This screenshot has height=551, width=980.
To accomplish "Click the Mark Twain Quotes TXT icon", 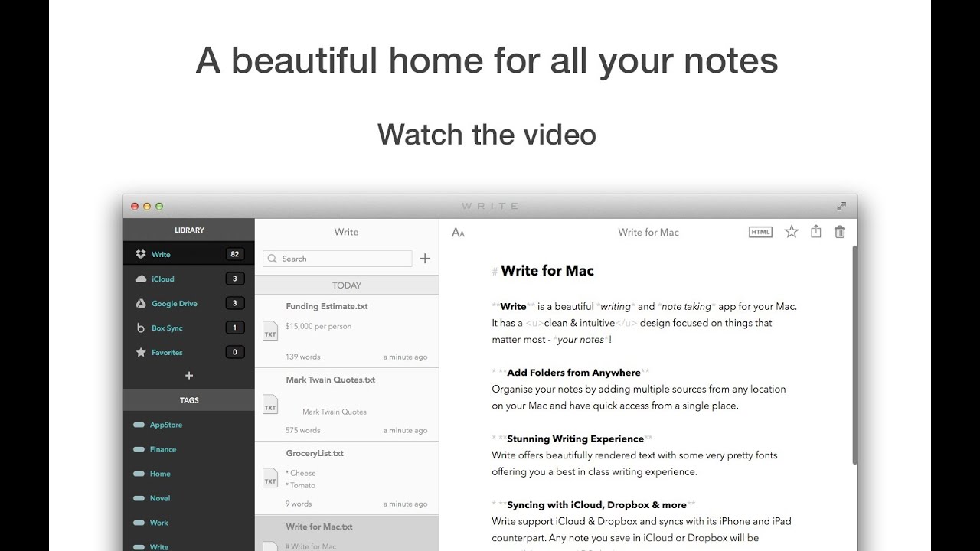I will click(270, 404).
